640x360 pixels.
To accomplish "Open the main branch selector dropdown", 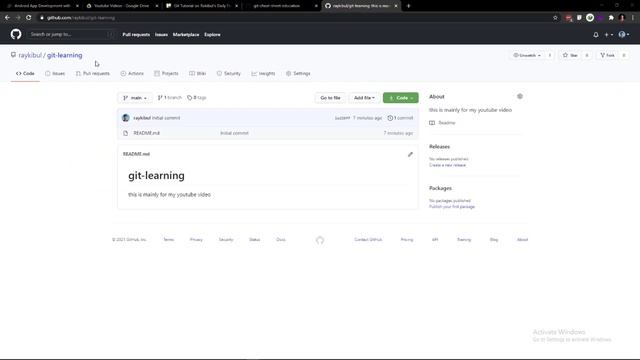I will coord(135,98).
